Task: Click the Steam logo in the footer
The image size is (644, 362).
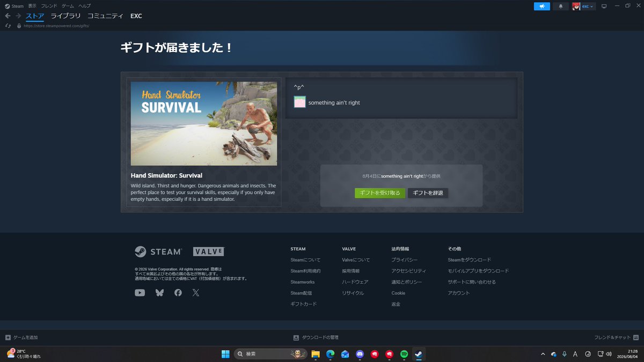Action: coord(158,252)
